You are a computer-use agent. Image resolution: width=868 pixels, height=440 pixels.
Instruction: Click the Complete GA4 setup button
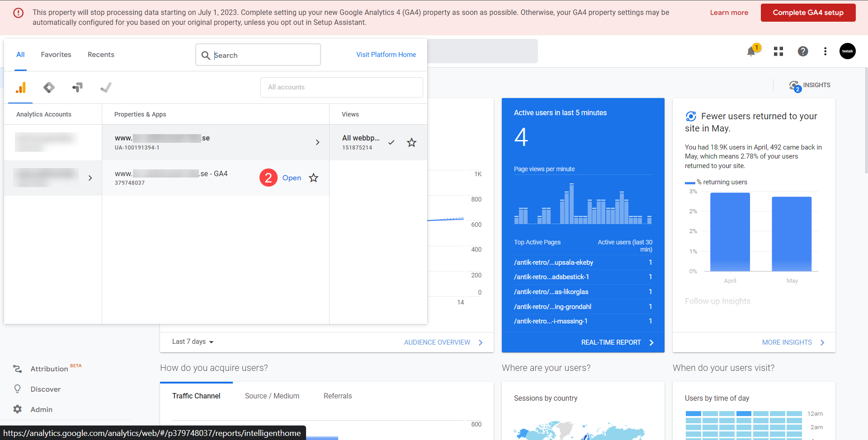point(808,13)
